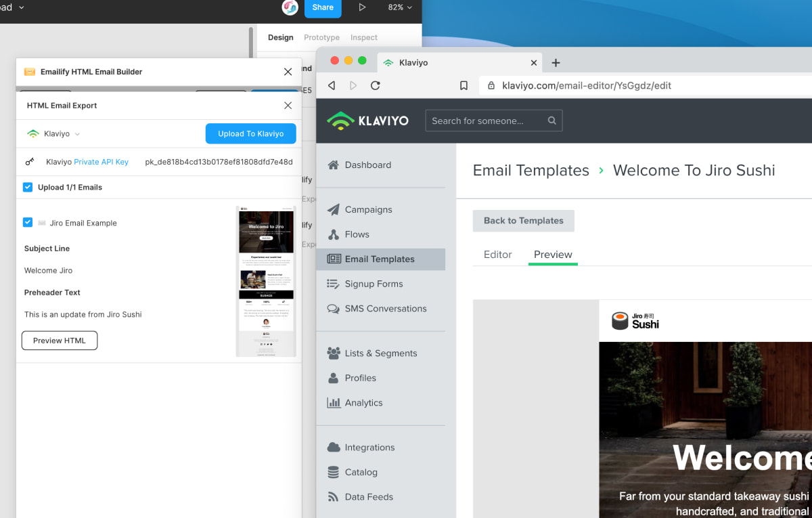Open Lists & Segments in the sidebar
This screenshot has height=518, width=812.
pyautogui.click(x=381, y=353)
